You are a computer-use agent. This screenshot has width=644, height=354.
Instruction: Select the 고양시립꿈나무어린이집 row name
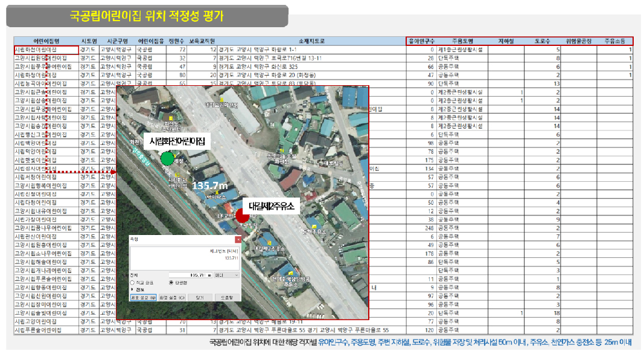[x=46, y=228]
